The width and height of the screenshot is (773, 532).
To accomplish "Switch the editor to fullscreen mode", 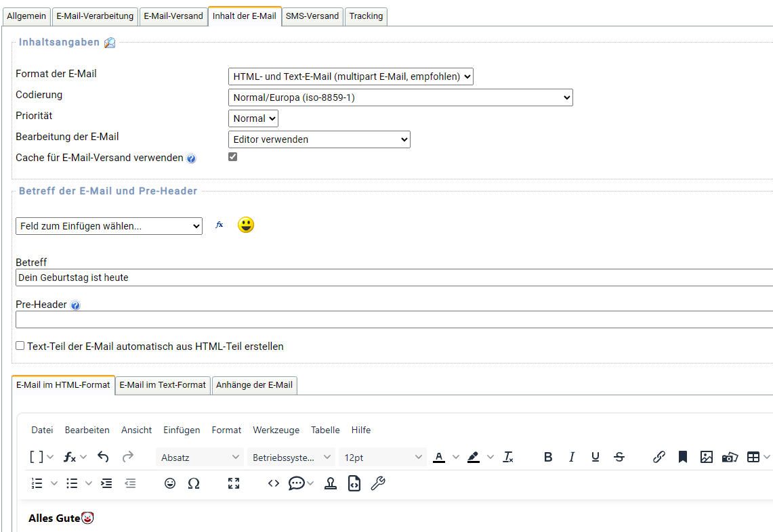I will pyautogui.click(x=234, y=483).
